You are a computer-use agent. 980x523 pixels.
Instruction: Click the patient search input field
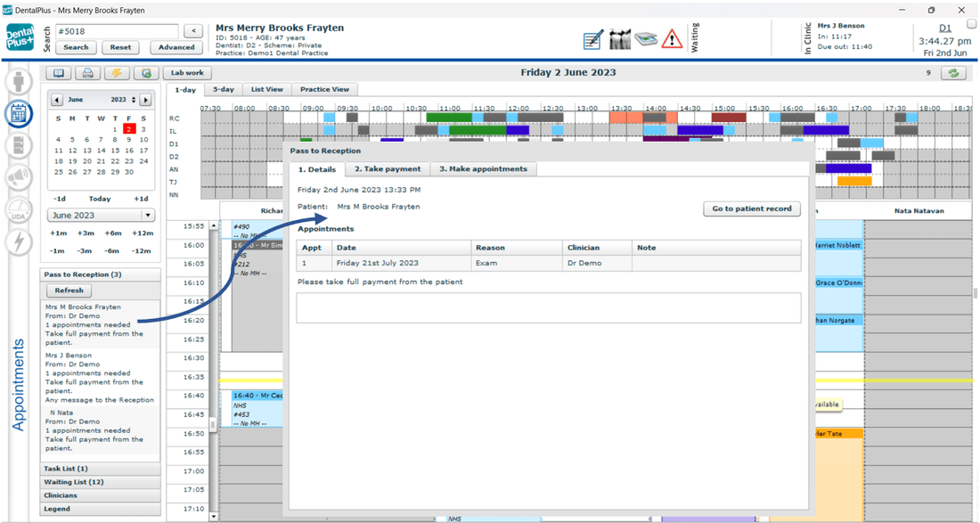point(116,31)
